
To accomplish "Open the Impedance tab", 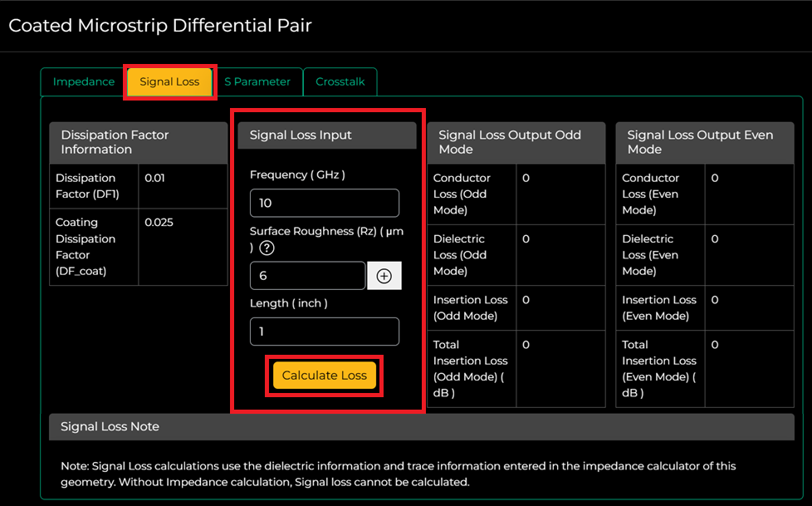I will (x=83, y=82).
